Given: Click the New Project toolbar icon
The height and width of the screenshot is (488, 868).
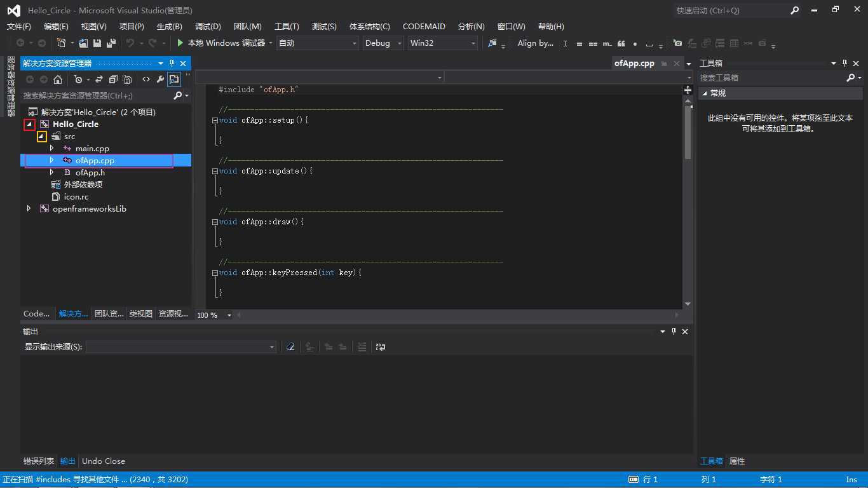Looking at the screenshot, I should [x=62, y=43].
